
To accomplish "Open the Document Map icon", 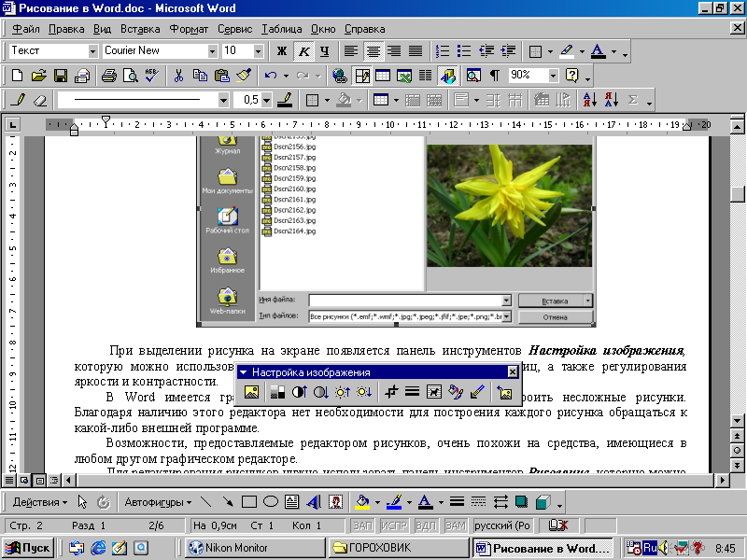I will point(473,76).
